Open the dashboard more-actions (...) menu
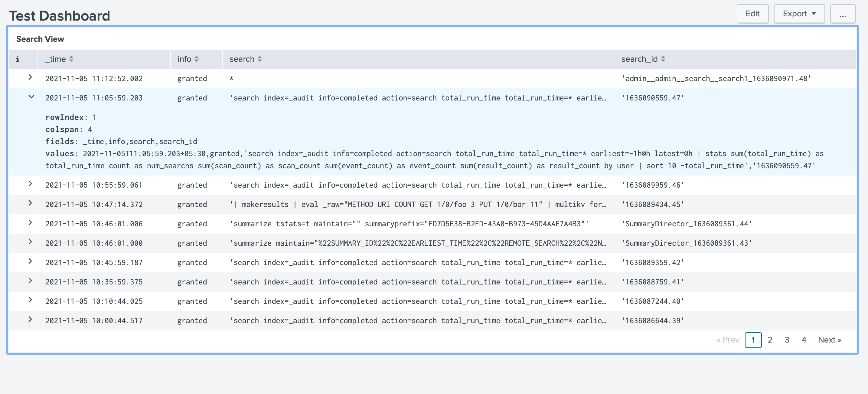The height and width of the screenshot is (394, 868). pos(843,14)
